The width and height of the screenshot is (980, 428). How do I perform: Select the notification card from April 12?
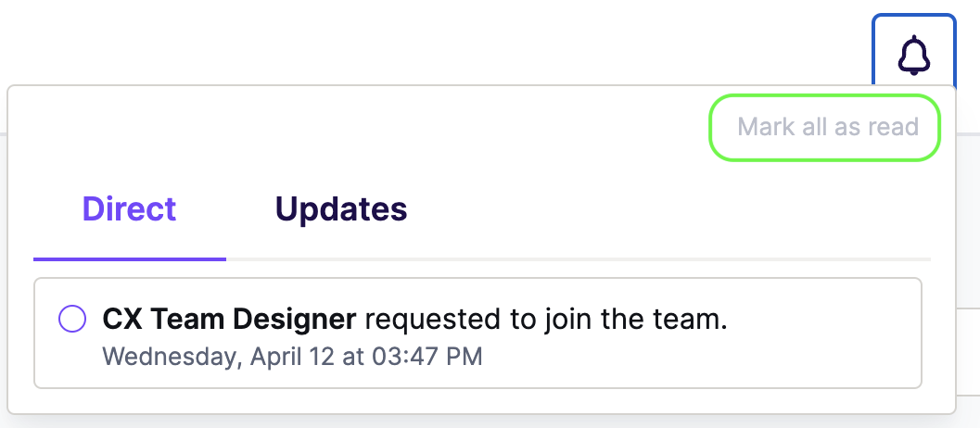pos(477,333)
